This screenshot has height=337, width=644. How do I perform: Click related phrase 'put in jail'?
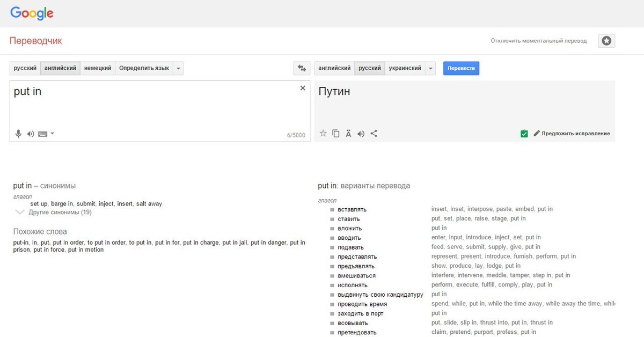tap(235, 243)
